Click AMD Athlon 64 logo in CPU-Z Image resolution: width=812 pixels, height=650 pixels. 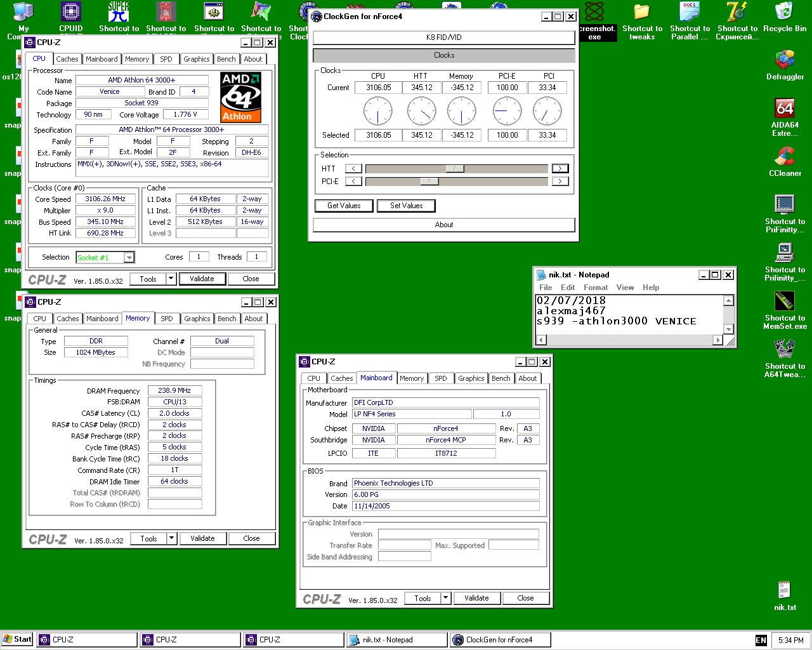point(240,97)
